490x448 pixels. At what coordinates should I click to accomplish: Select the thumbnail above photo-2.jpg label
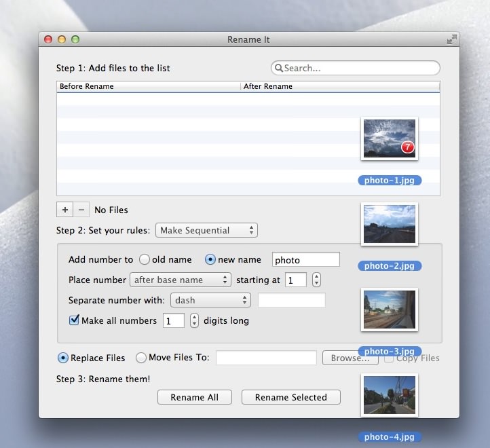click(x=390, y=224)
